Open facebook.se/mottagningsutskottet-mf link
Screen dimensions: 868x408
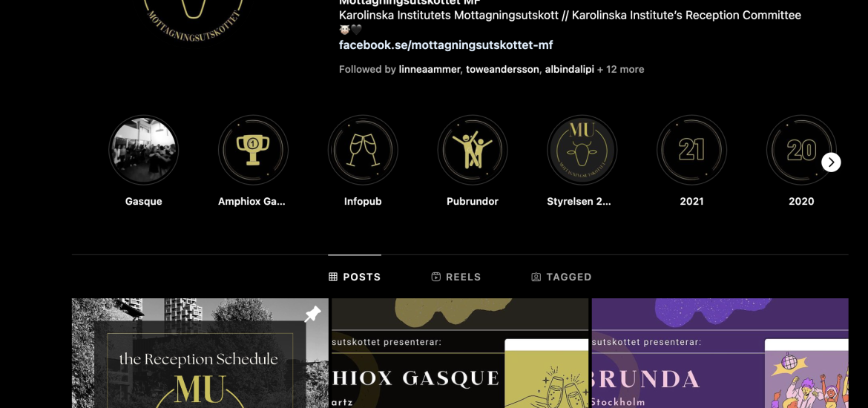[446, 45]
